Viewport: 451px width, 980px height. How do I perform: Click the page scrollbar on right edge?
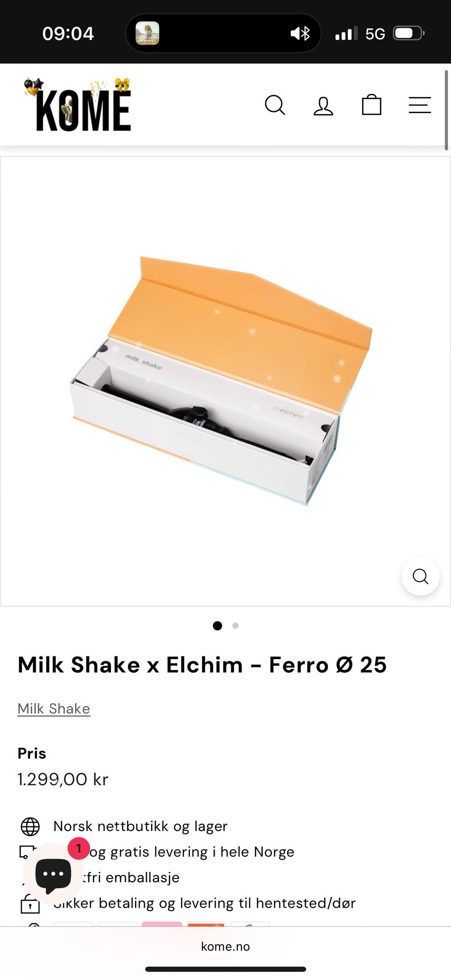pos(446,110)
